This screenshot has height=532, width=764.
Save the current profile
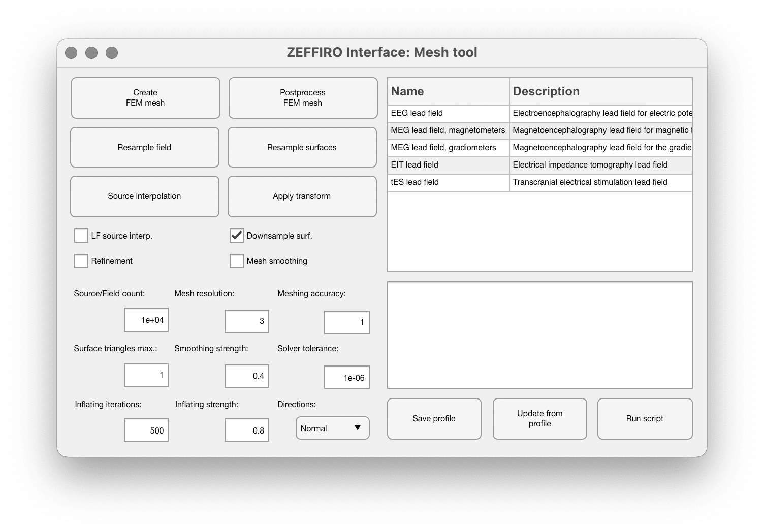(x=434, y=419)
